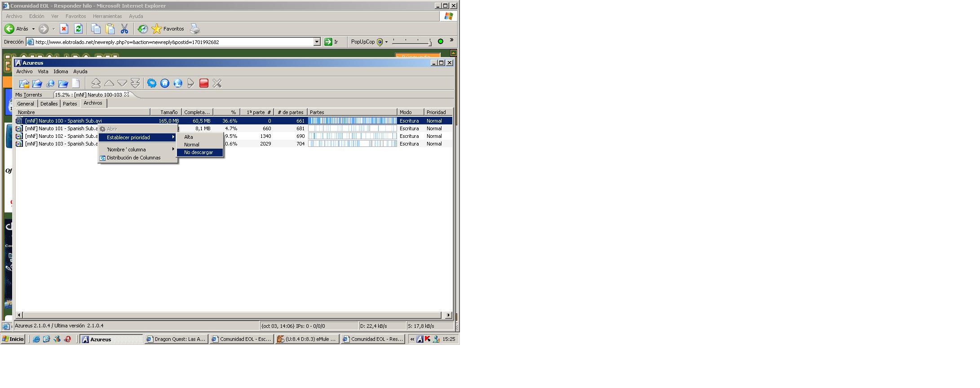Click the blue home circle icon in Azureus

pyautogui.click(x=165, y=83)
